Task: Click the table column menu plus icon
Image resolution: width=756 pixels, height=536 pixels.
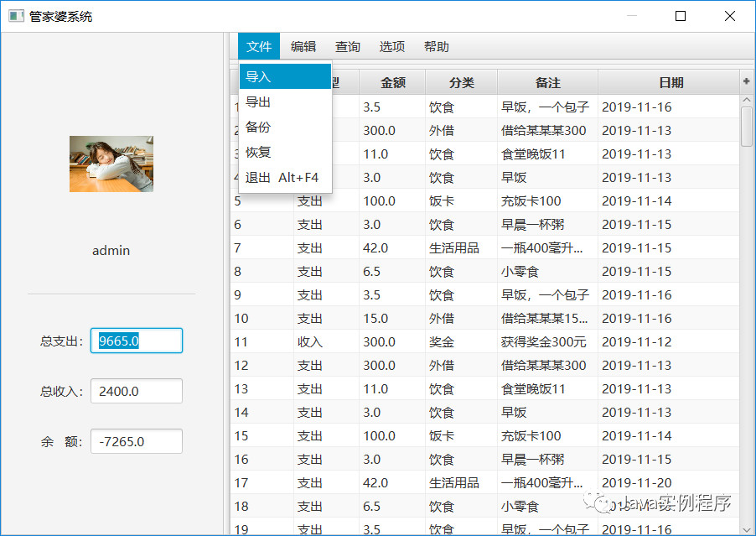Action: (x=746, y=81)
